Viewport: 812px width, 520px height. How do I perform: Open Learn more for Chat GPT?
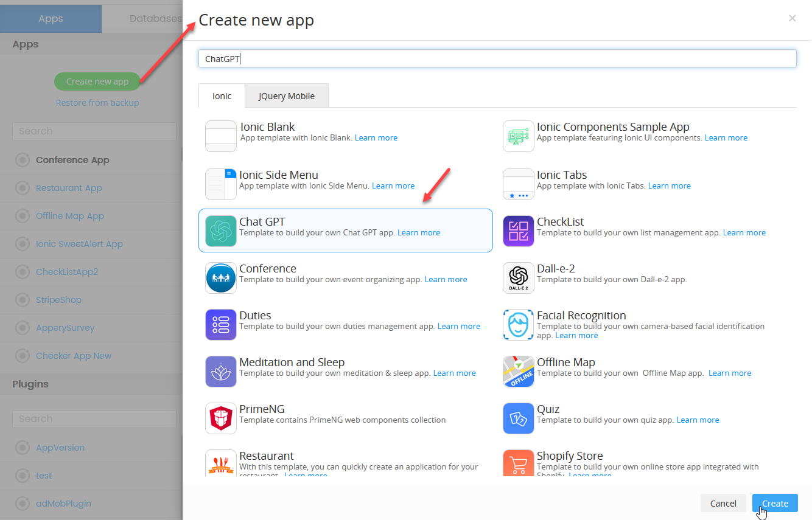coord(419,232)
